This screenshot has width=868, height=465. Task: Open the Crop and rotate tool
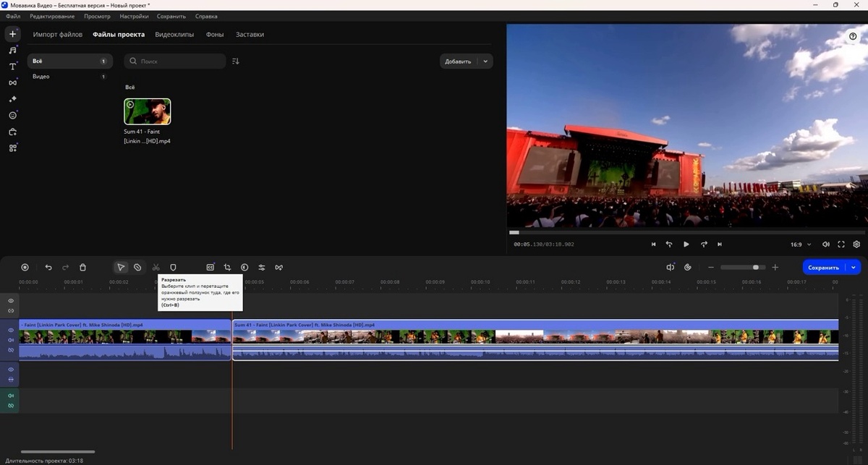227,267
